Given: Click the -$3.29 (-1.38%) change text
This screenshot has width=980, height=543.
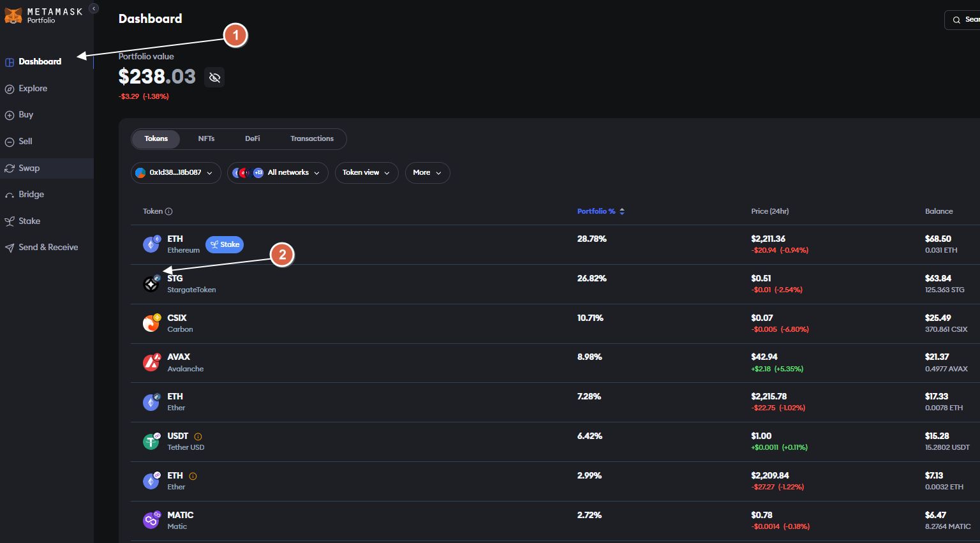Looking at the screenshot, I should coord(144,97).
